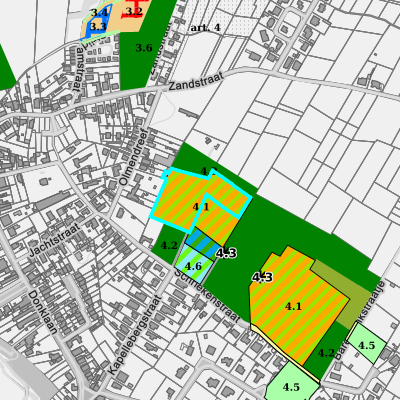Select the 4.5 label in bottom light-green parcel
Screen dimensions: 400x400
291,387
